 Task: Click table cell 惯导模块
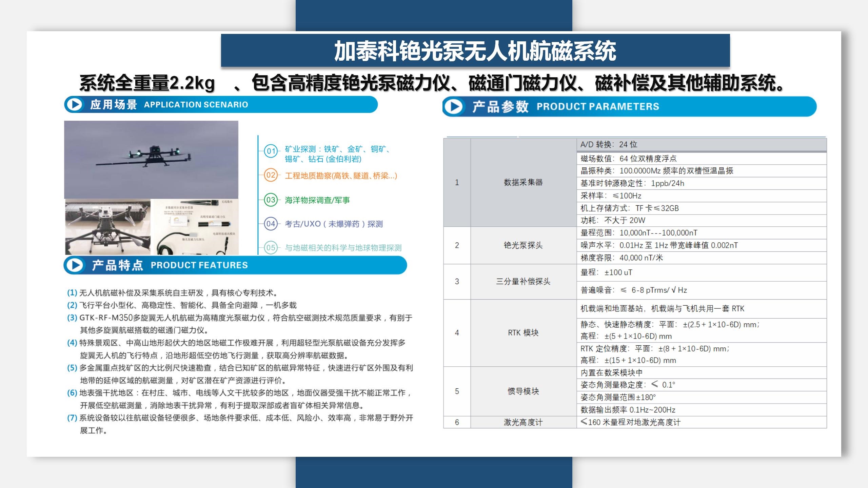tap(523, 391)
